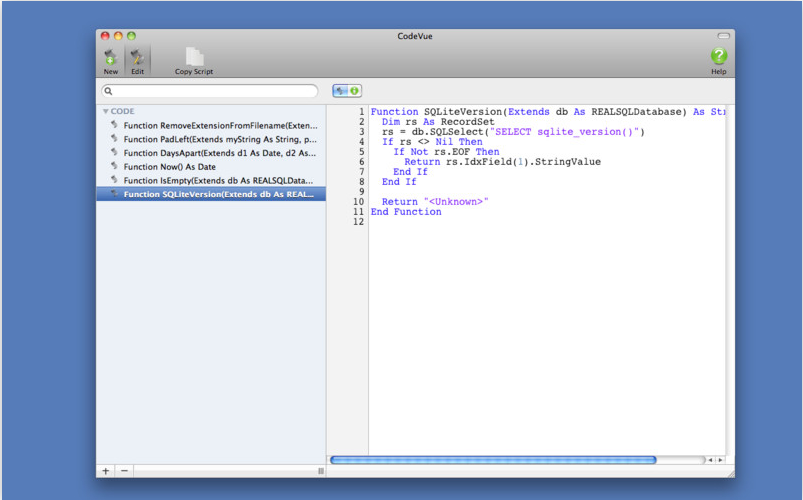Click the magnifying glass in search field
Screen dimensions: 803x500
109,91
